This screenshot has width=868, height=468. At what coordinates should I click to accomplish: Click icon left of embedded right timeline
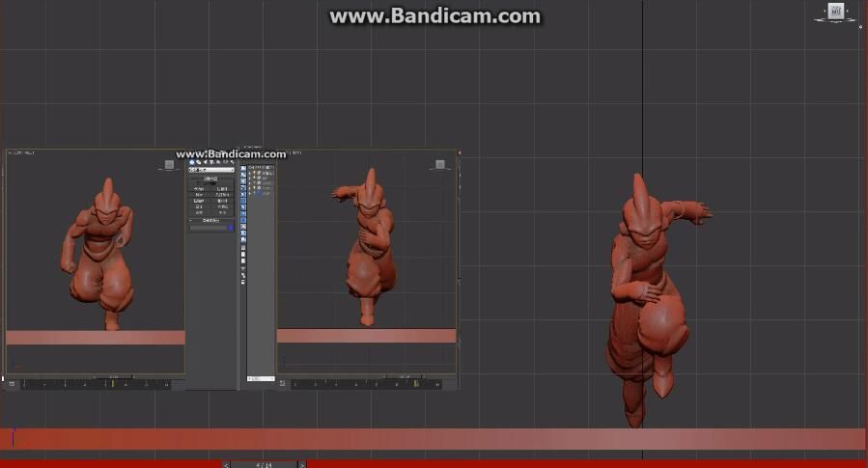[282, 383]
